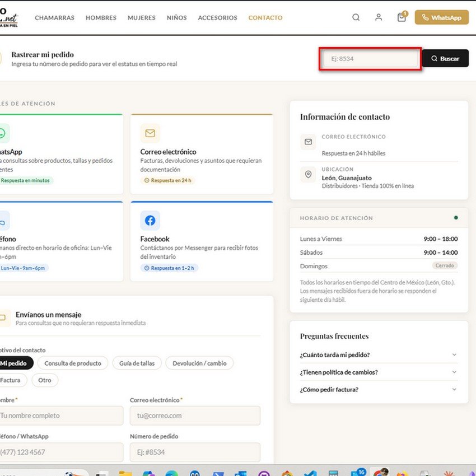Click the Rastrear mi pedido heading
Screen dimensions: 476x476
[43, 55]
